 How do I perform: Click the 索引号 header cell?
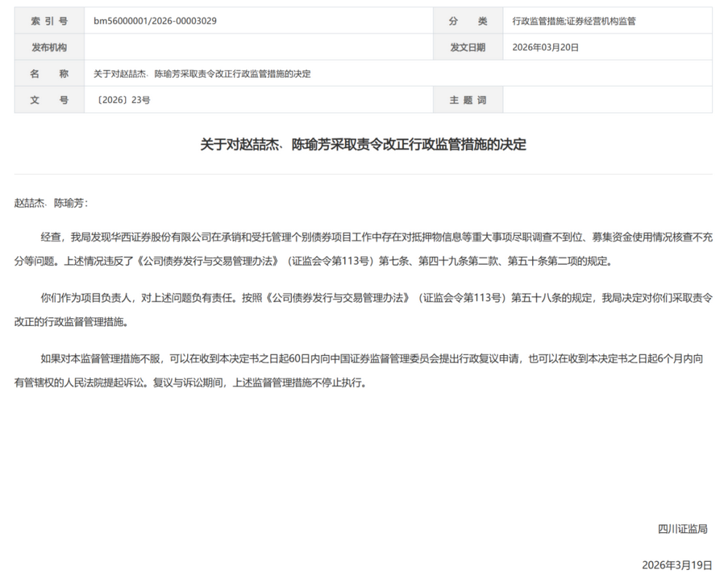coord(50,20)
